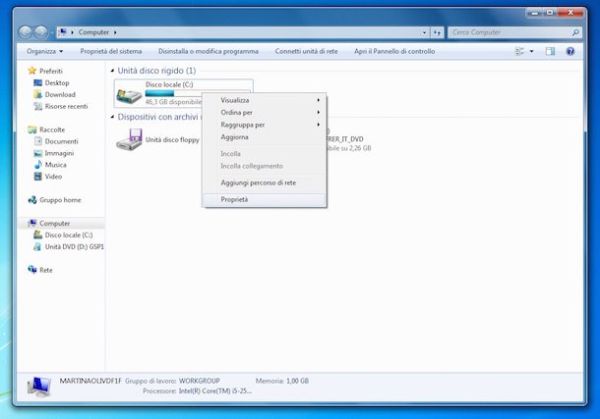Viewport: 600px width, 419px height.
Task: Click the help question mark icon
Action: (x=572, y=50)
